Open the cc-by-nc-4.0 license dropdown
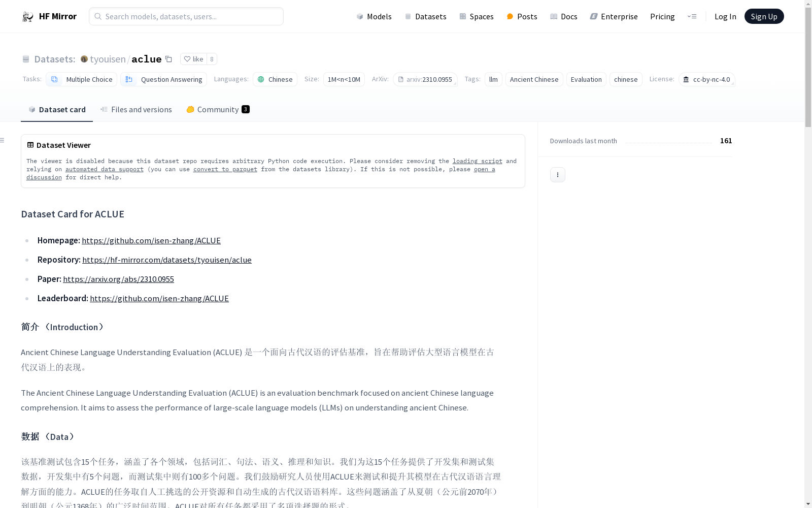Screen dimensions: 812x508 [706, 79]
